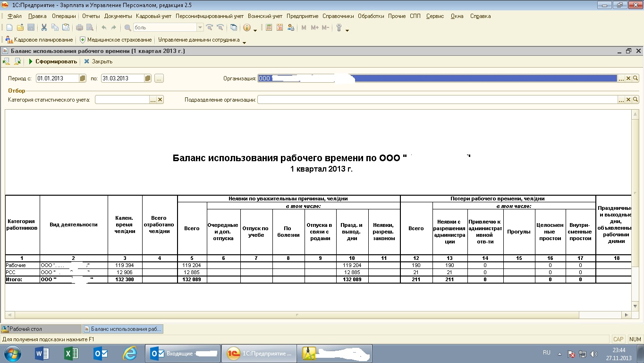Open calendar picker for end date 31.03.2013
This screenshot has width=644, height=363.
(148, 78)
